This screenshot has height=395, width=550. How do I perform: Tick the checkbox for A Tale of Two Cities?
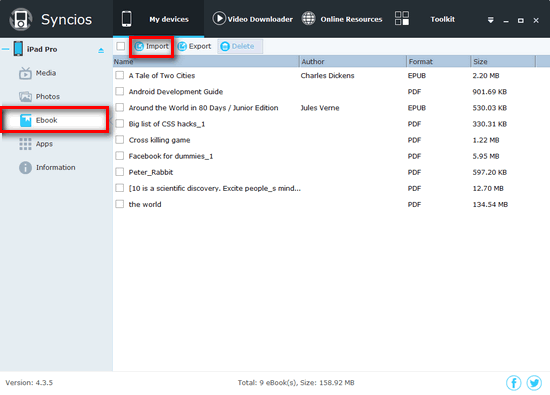(120, 75)
